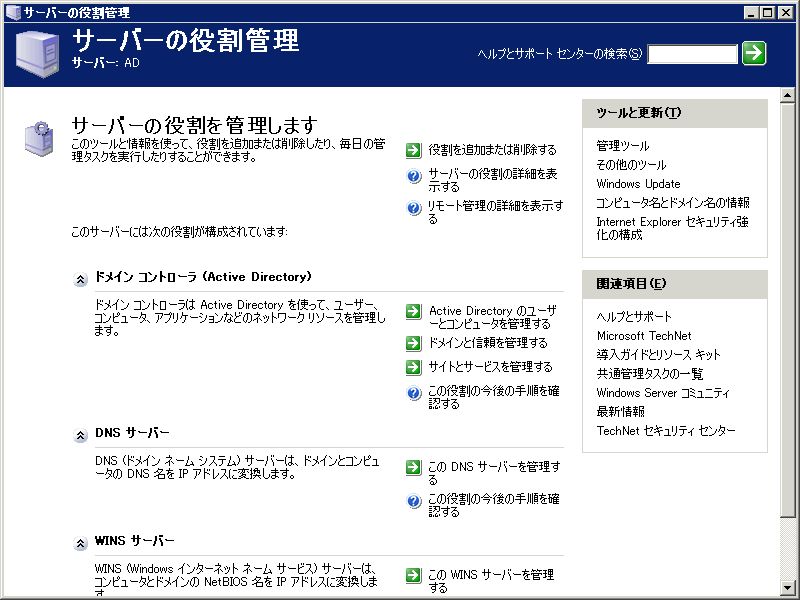Screen dimensions: 800x600
Task: Click the ドメイン コントローラ (Active Directory) heading text
Action: [x=203, y=277]
